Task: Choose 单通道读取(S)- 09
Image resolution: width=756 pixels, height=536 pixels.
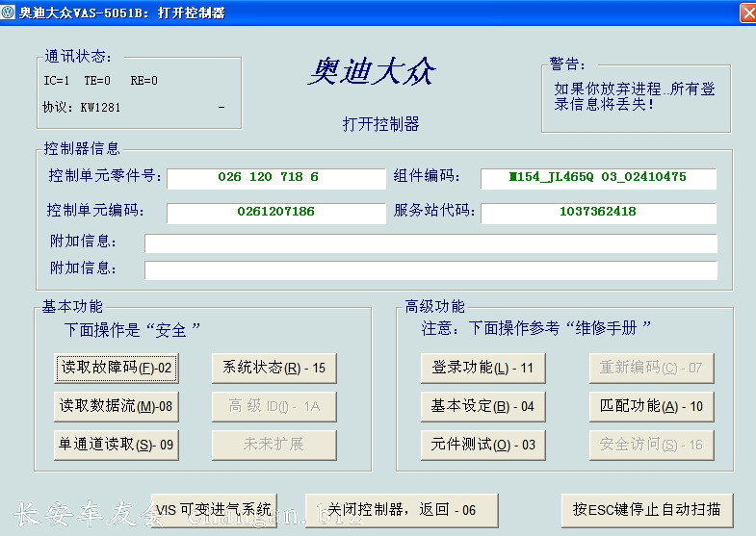Action: (117, 445)
